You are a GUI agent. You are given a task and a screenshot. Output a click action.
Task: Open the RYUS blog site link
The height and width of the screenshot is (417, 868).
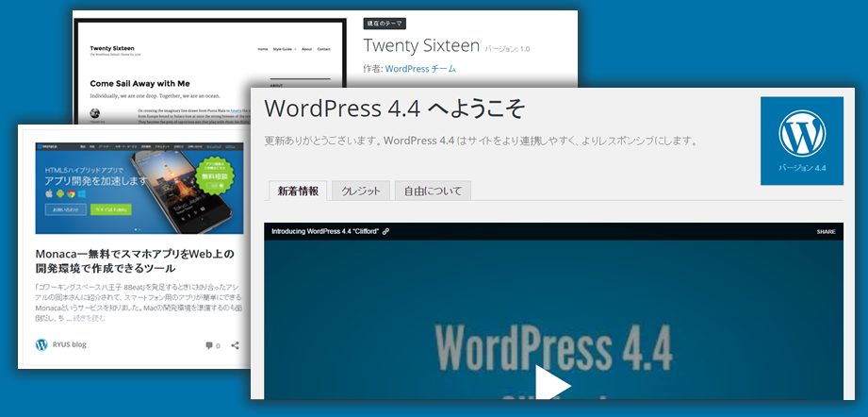[69, 344]
